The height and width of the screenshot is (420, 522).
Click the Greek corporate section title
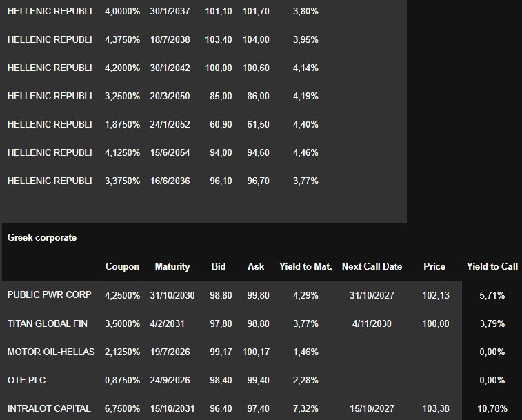click(42, 237)
